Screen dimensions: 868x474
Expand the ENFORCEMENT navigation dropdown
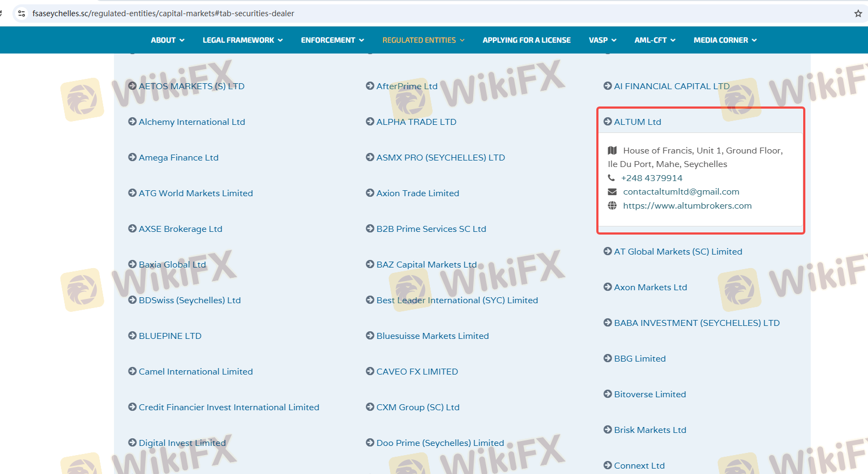(x=332, y=40)
